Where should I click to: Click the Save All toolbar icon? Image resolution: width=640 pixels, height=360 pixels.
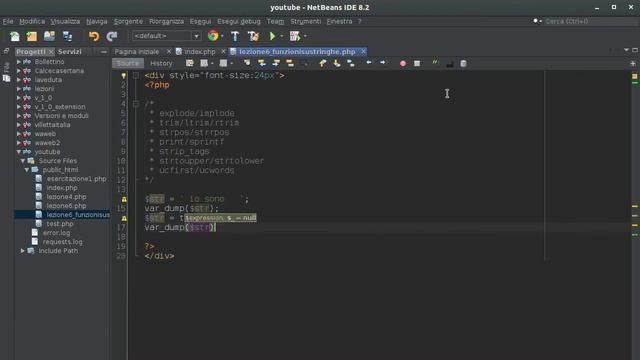coord(67,36)
